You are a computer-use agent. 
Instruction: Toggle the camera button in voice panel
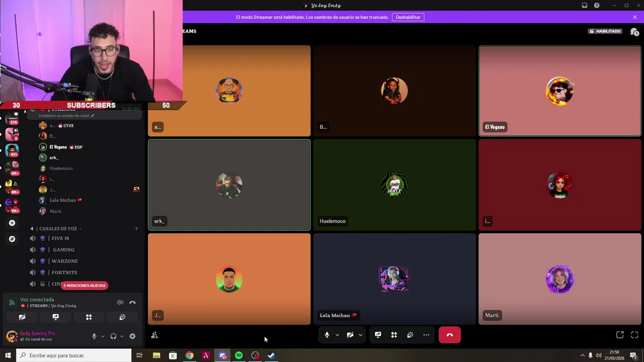click(22, 317)
